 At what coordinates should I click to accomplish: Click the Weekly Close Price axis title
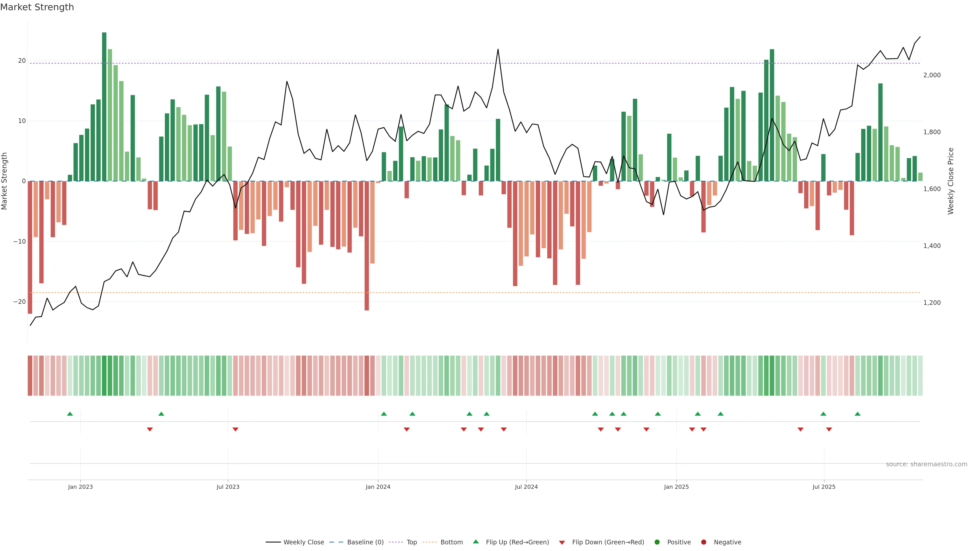click(951, 181)
